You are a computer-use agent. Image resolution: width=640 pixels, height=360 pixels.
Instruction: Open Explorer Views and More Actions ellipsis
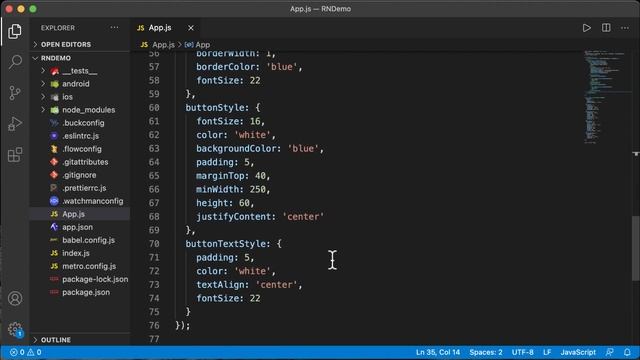[x=114, y=28]
